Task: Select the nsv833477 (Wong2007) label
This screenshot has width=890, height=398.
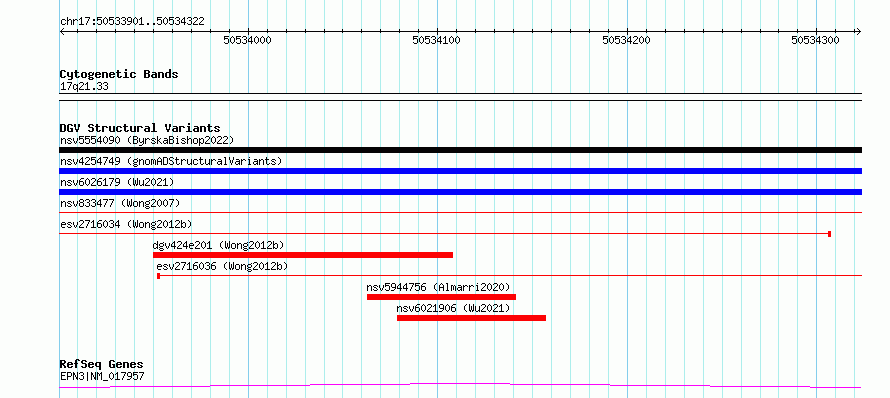Action: click(120, 203)
